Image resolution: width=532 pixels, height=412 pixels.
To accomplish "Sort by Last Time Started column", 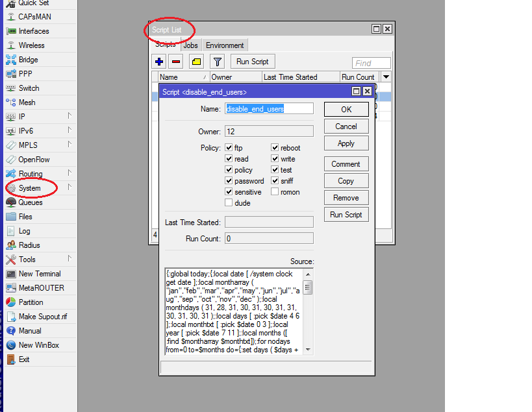I will [301, 77].
